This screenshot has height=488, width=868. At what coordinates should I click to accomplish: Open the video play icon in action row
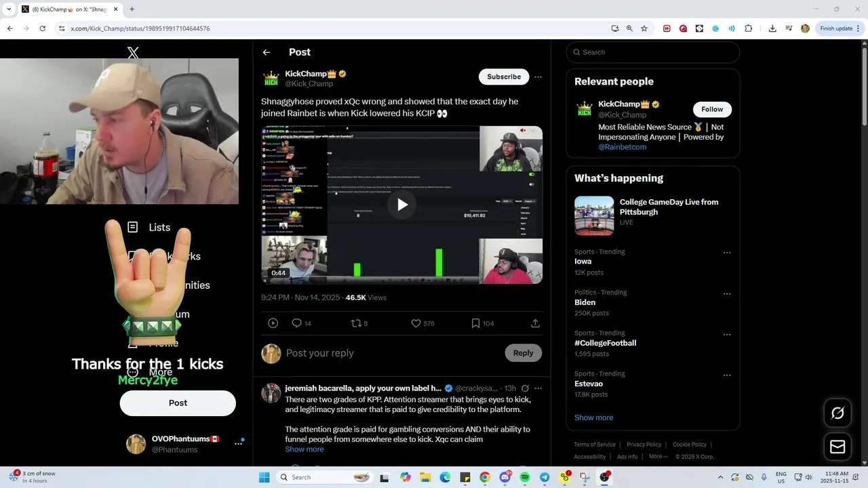pos(273,323)
